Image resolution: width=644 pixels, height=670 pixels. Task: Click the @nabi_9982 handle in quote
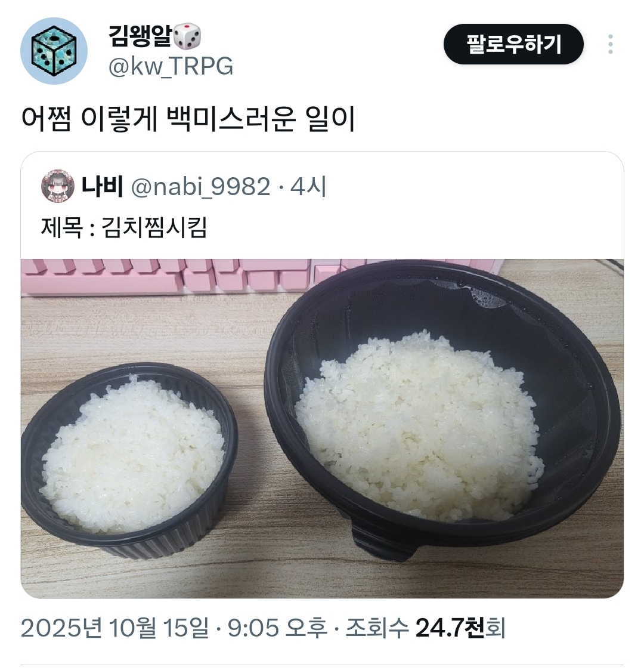[x=200, y=187]
